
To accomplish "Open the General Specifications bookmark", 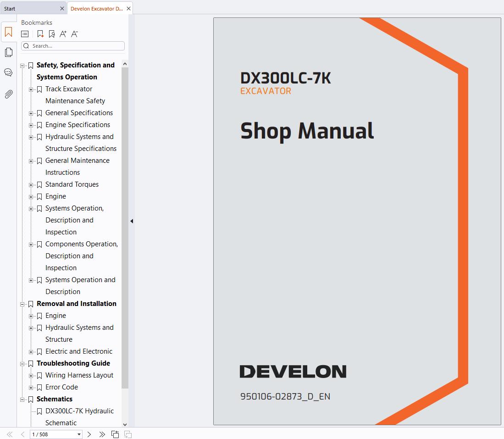I will (x=79, y=113).
